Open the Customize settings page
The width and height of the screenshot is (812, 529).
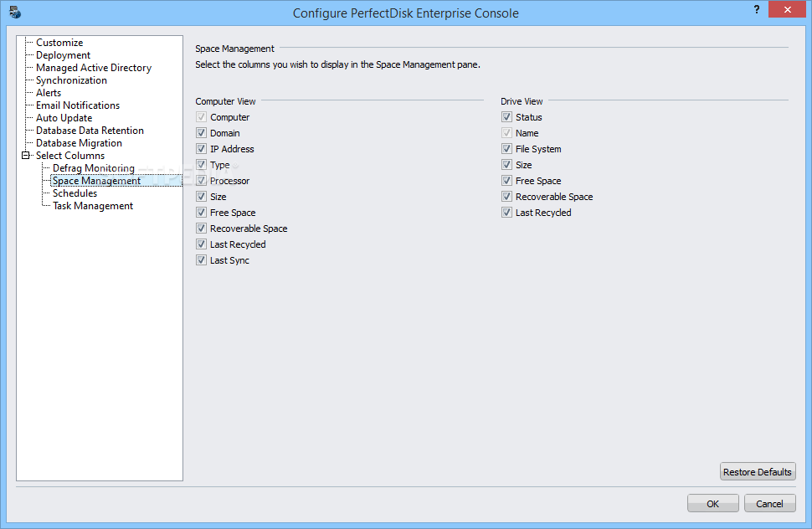59,43
